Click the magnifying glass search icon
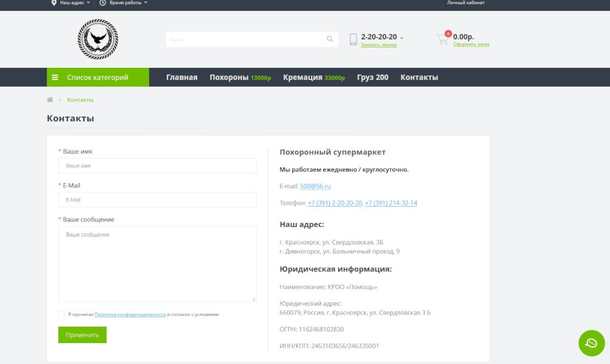This screenshot has width=610, height=364. (330, 39)
